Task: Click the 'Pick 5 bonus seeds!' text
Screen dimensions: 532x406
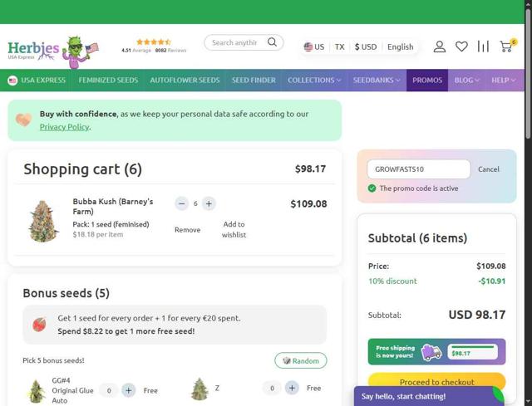Action: (53, 360)
